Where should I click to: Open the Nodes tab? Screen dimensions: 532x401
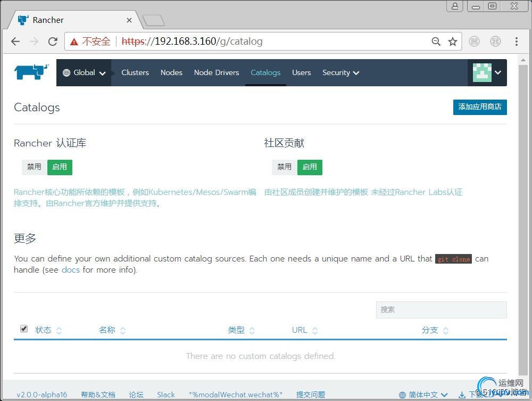(x=171, y=72)
